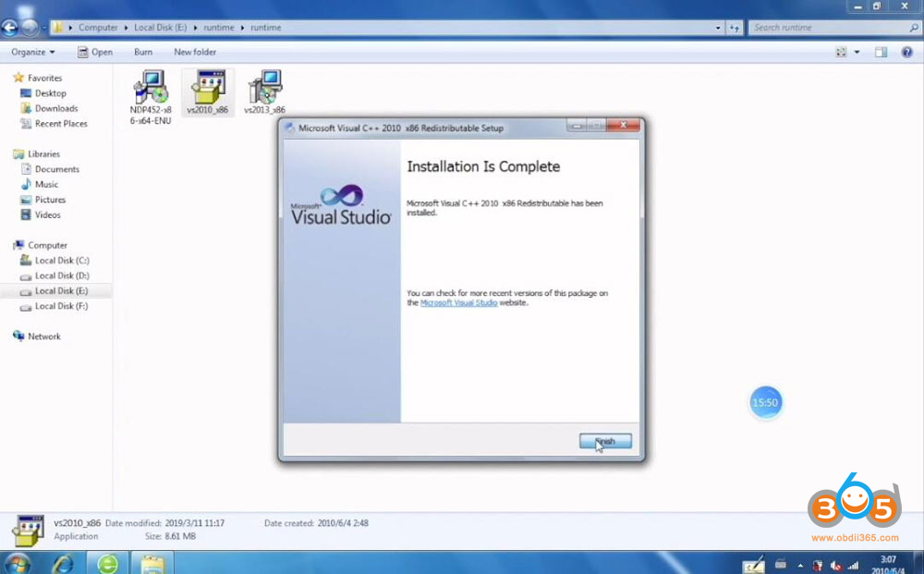Click the taskbar clock
The height and width of the screenshot is (574, 924).
887,564
